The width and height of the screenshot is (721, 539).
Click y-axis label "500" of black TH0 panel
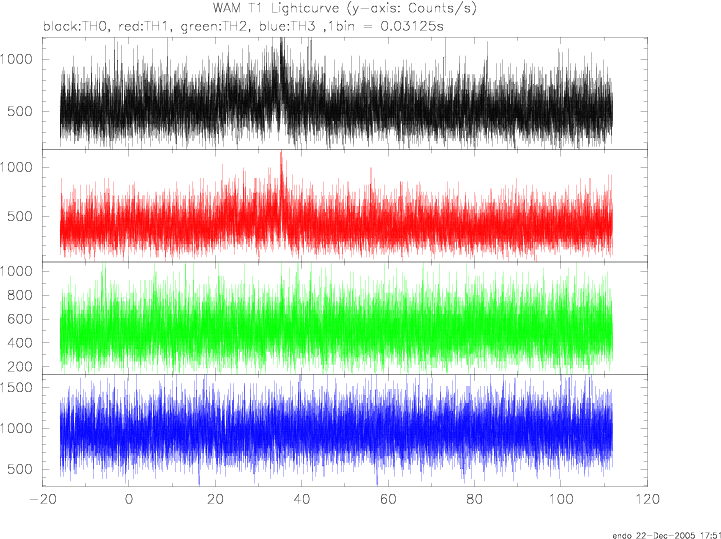tap(20, 111)
